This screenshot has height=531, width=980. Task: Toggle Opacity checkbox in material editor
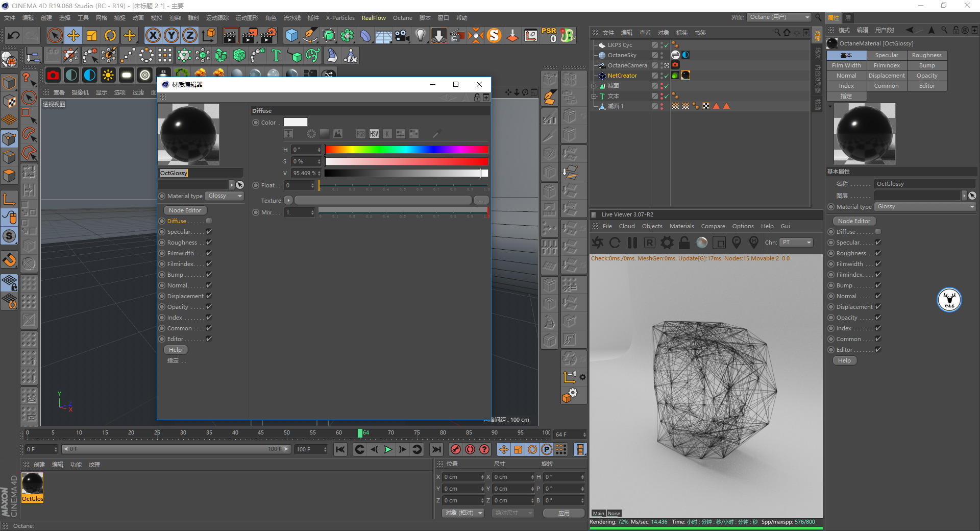209,307
